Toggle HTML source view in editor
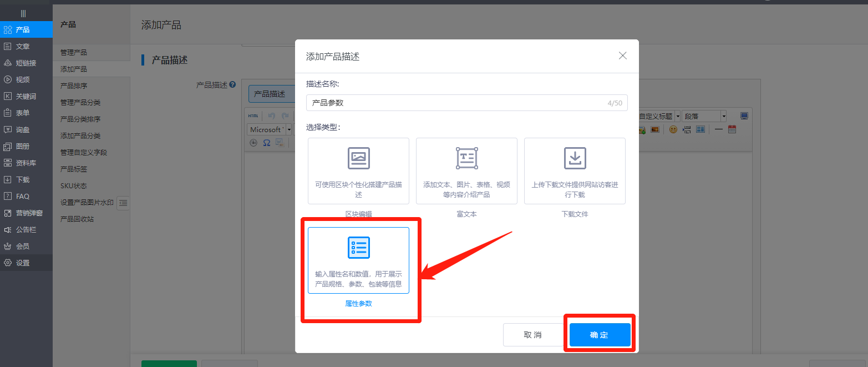The image size is (868, 367). (x=253, y=116)
